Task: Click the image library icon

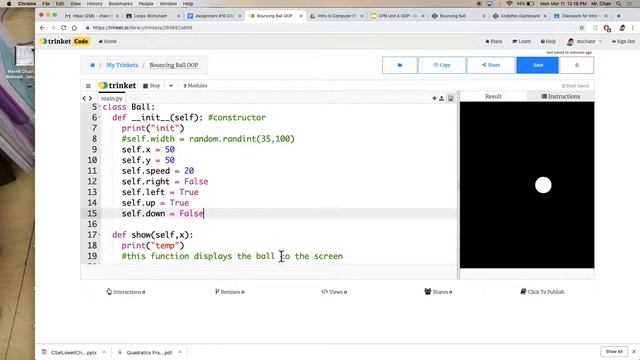Action: [451, 98]
